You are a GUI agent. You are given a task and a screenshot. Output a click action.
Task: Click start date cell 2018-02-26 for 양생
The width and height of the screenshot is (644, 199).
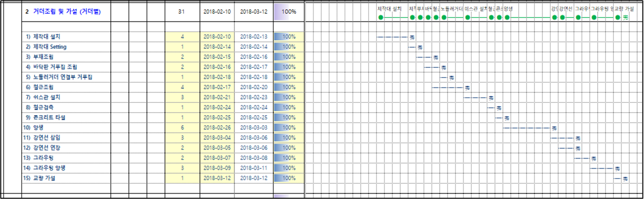(x=216, y=128)
